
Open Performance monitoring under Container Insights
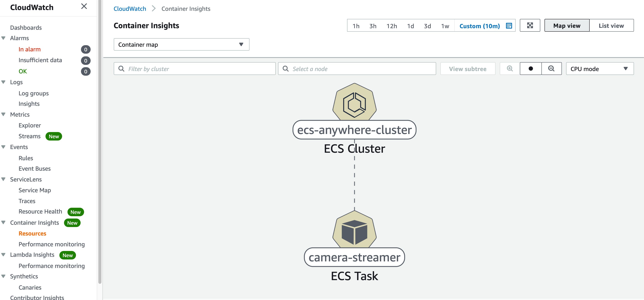click(x=51, y=244)
